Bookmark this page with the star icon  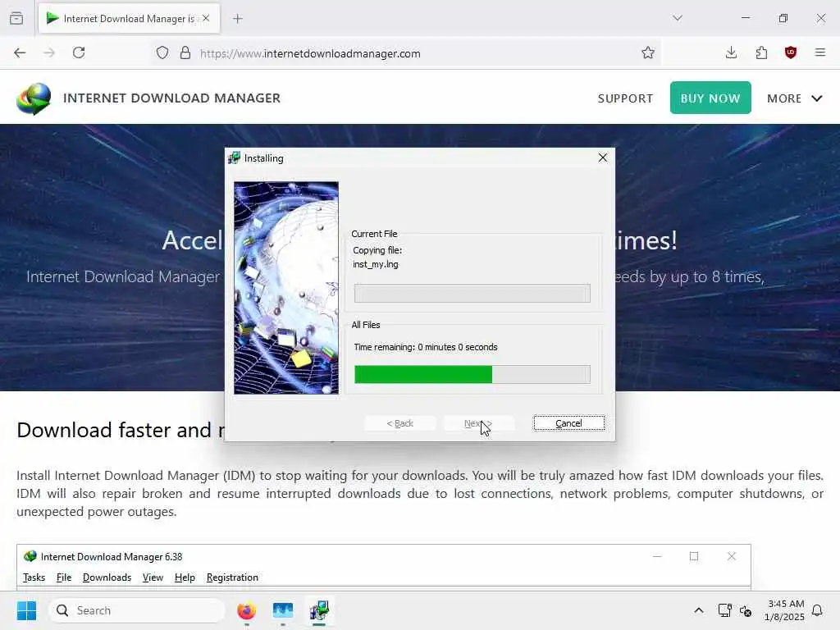pyautogui.click(x=648, y=52)
